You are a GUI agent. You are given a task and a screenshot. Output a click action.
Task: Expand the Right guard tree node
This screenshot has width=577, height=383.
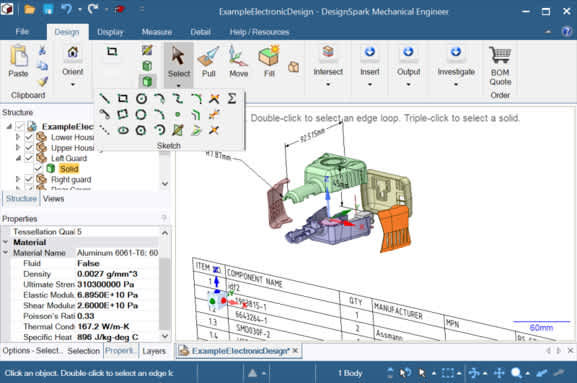pyautogui.click(x=18, y=180)
